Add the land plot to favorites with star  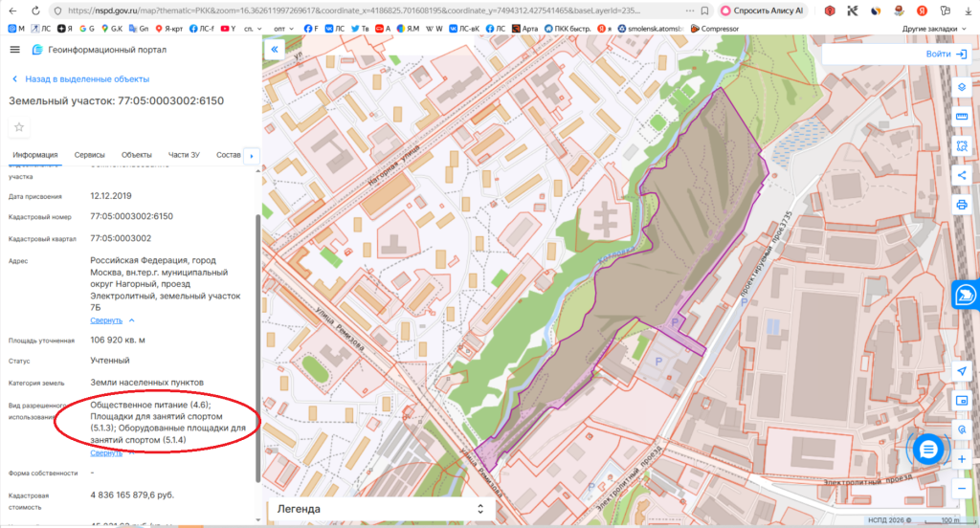(x=19, y=127)
